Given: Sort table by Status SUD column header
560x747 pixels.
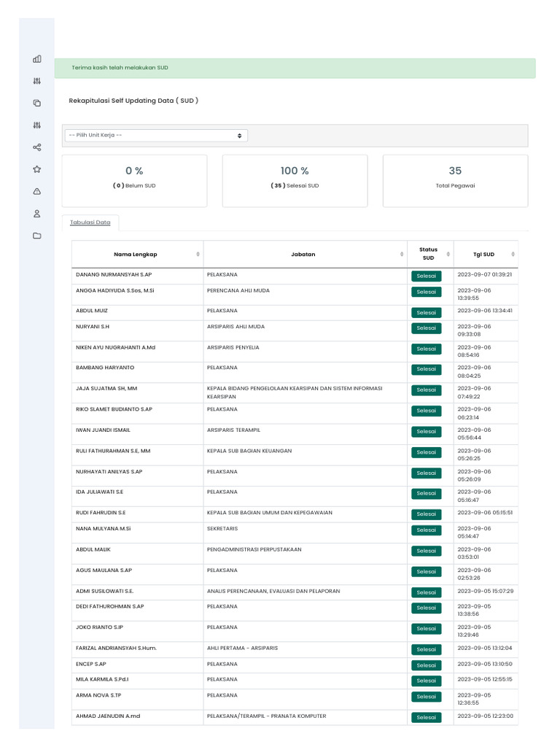Looking at the screenshot, I should [x=428, y=254].
